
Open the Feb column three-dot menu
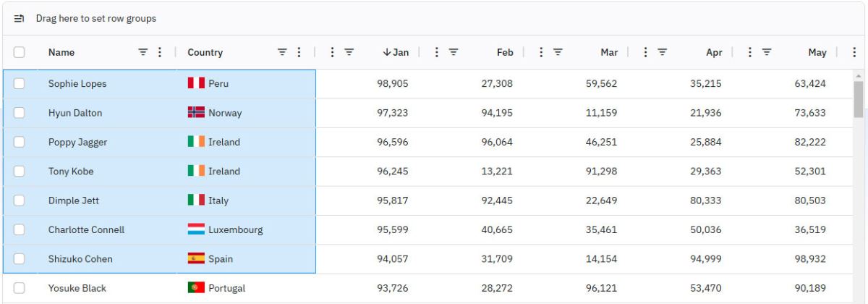[x=436, y=52]
